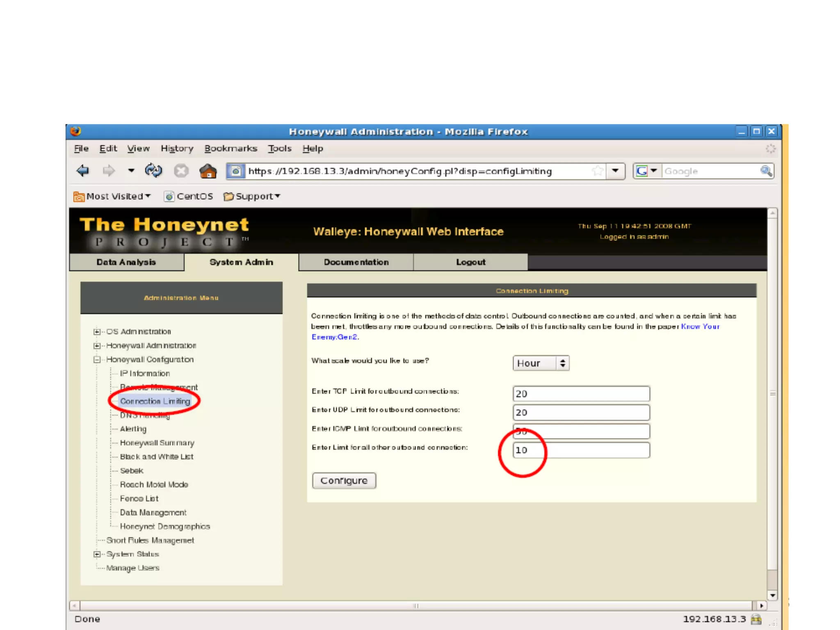Expand the Honeywall Administration tree node
Viewport: 840px width, 630px height.
(x=97, y=346)
